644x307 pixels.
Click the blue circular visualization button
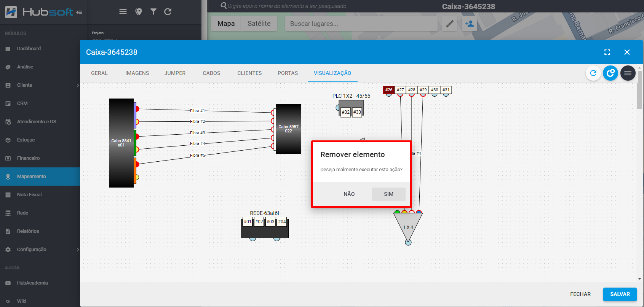[610, 73]
